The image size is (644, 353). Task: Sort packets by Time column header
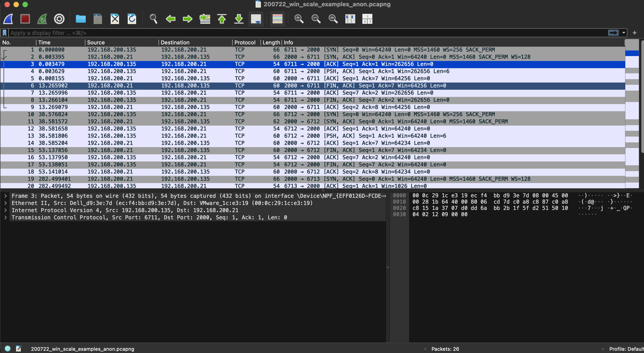point(60,42)
